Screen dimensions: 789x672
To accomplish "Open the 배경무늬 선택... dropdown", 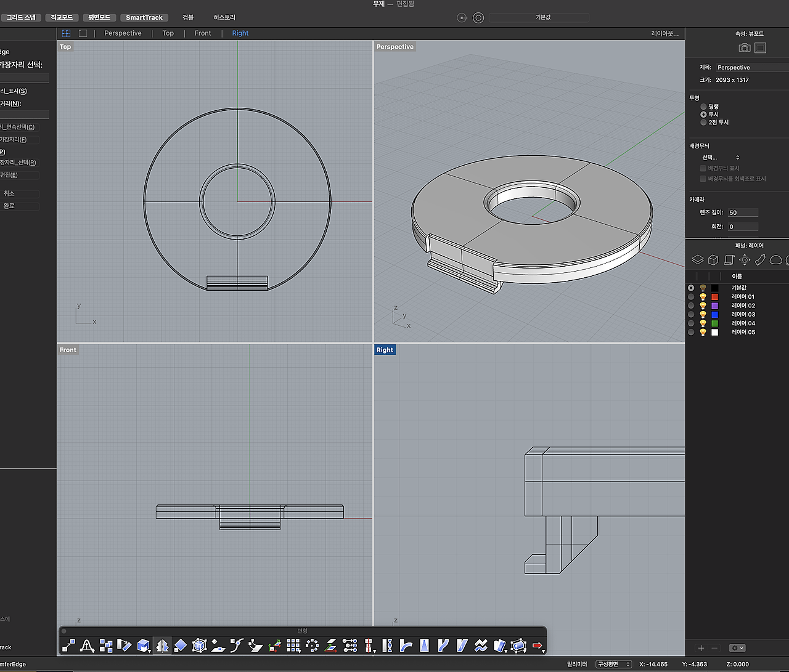I will pos(720,158).
